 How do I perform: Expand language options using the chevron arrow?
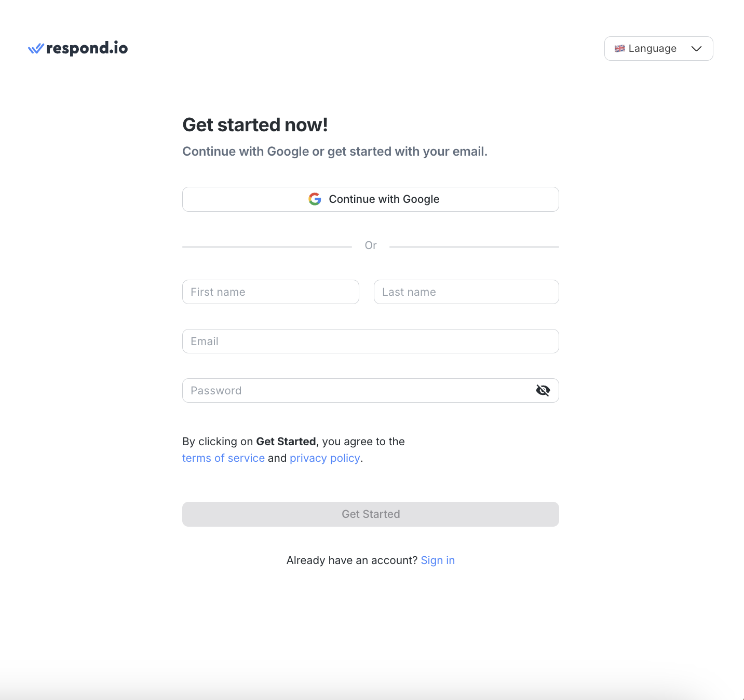tap(696, 49)
